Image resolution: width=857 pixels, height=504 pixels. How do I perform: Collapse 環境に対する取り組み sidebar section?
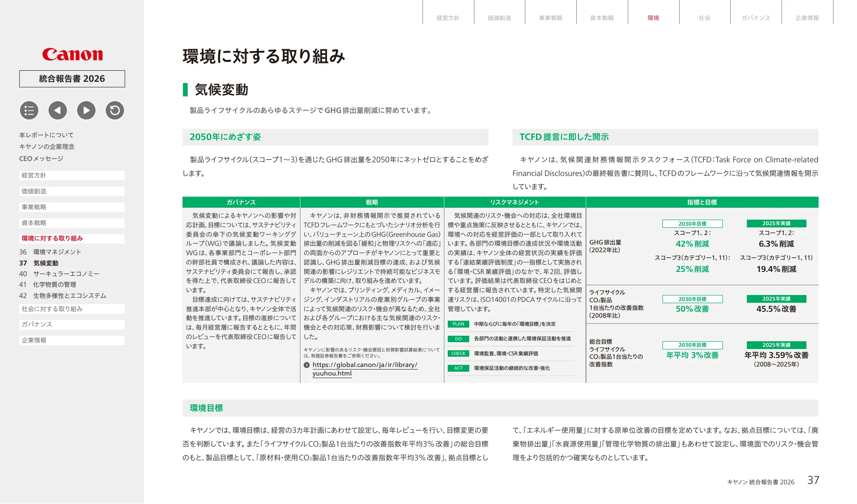pyautogui.click(x=72, y=239)
